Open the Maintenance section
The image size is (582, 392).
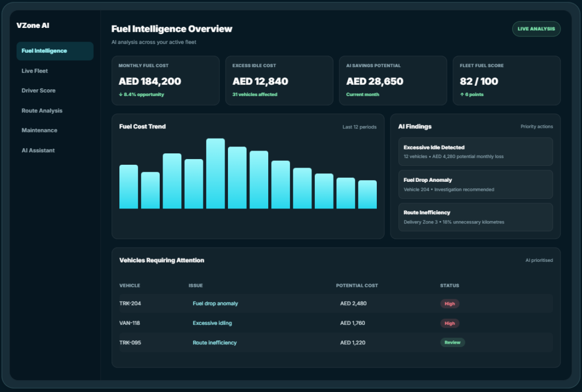click(39, 130)
